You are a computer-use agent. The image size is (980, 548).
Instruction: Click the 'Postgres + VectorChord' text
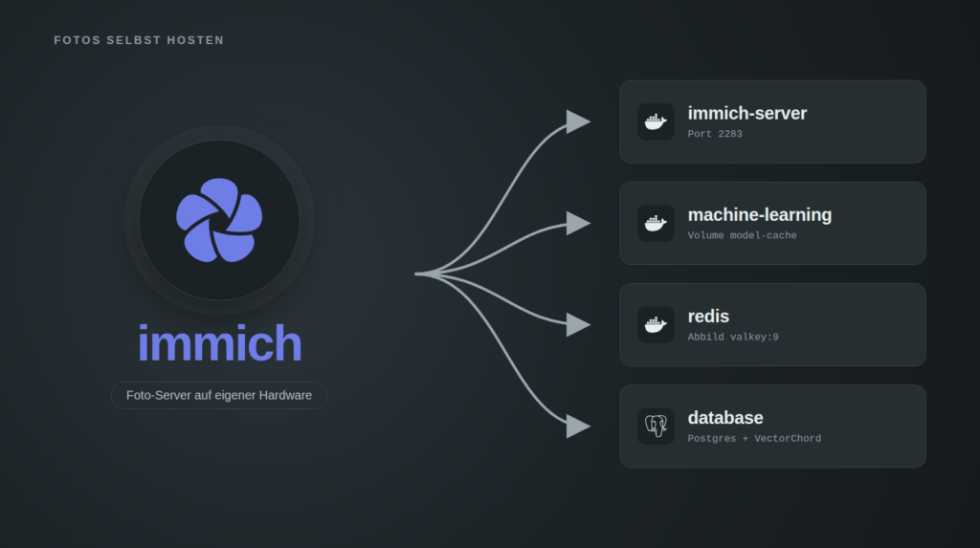pos(754,439)
